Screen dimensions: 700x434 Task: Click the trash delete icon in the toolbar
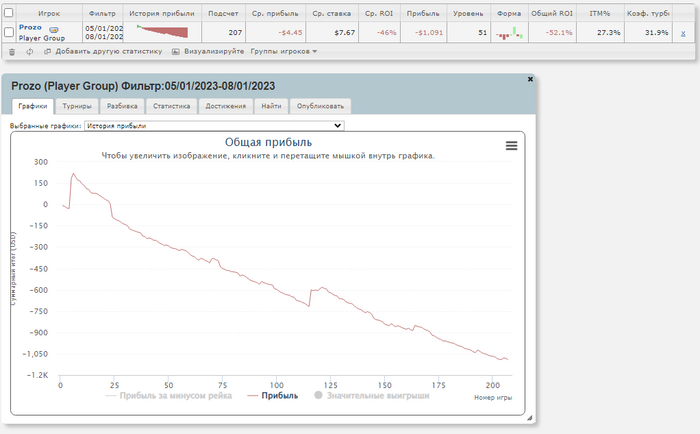click(12, 52)
